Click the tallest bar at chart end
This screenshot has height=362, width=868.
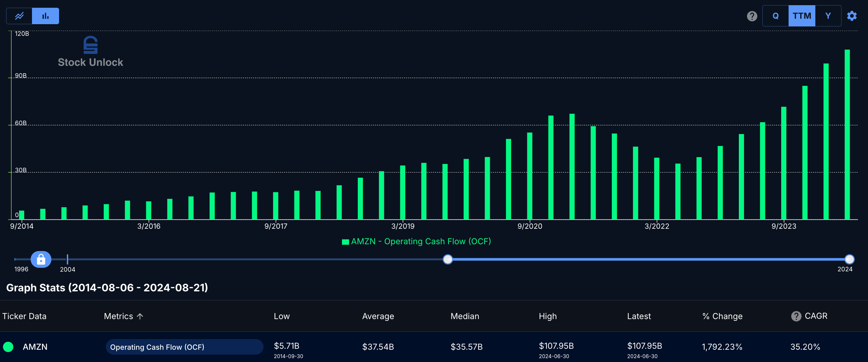point(847,135)
